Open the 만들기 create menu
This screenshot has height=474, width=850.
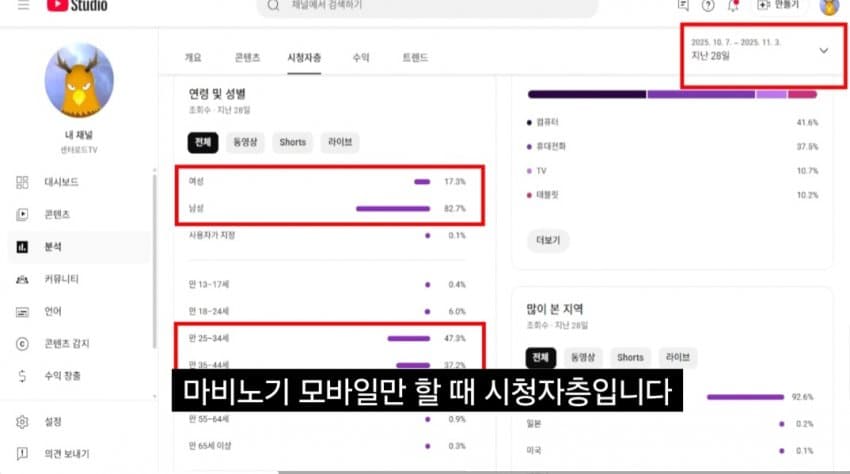coord(779,5)
